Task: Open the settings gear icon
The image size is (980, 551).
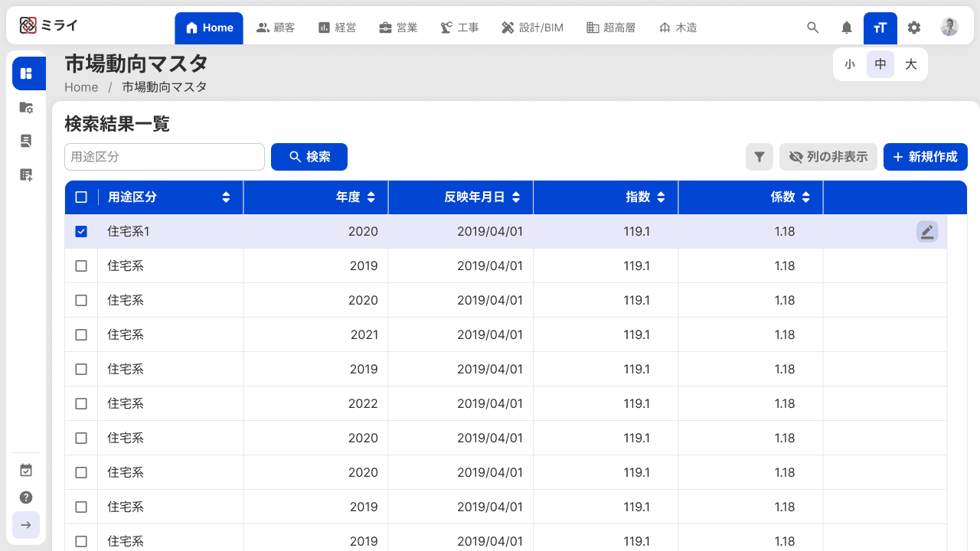Action: coord(914,28)
